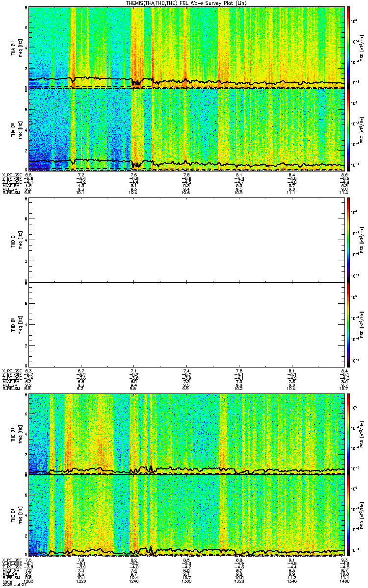
Task: Click the 'THA B∥ freq [Hz]' axis label
Action: coord(16,130)
